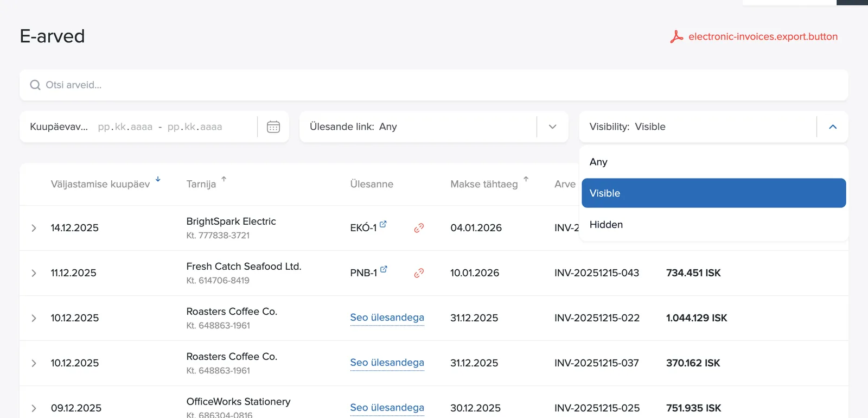Expand the BrightSpark Electric row
Viewport: 868px width, 418px height.
pyautogui.click(x=34, y=228)
